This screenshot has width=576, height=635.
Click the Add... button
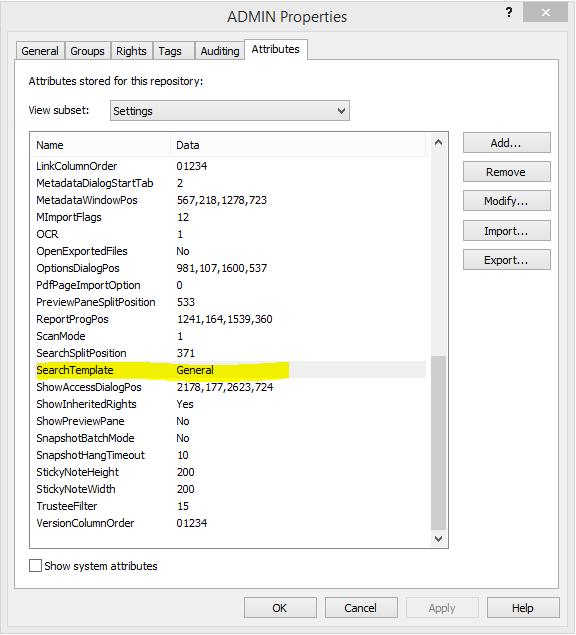[506, 143]
